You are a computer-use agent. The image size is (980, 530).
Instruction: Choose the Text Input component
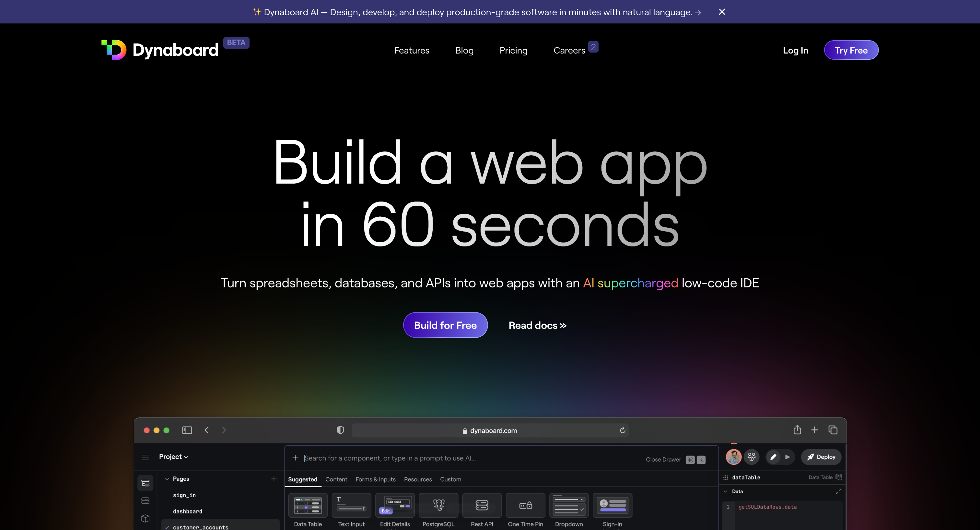351,506
